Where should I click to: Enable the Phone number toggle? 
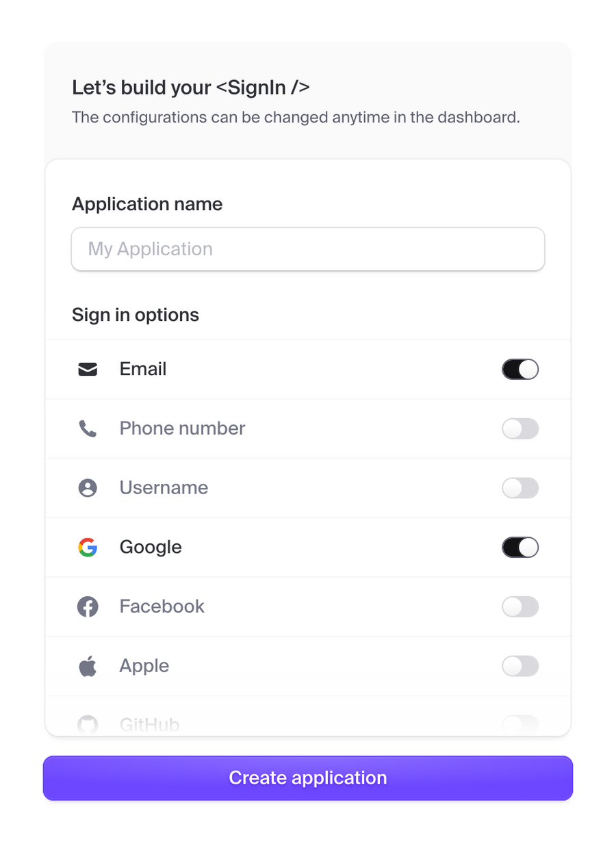pyautogui.click(x=520, y=428)
